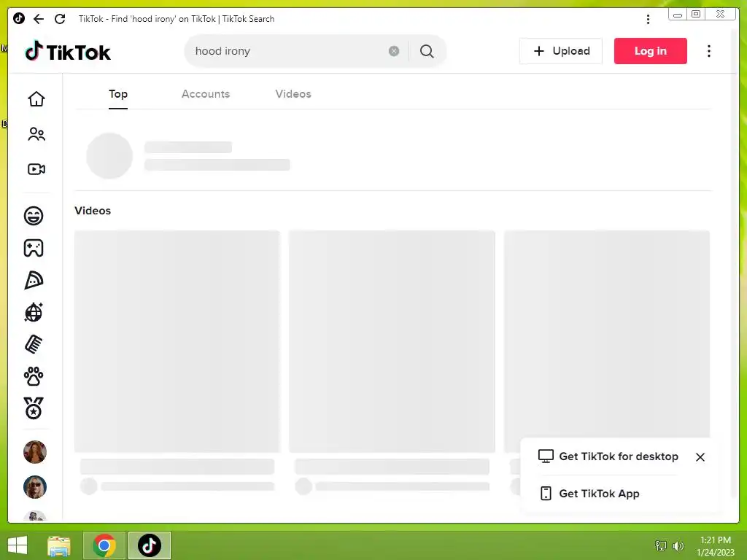Screen dimensions: 747x560
Task: Select the Sports medal category
Action: 34,408
